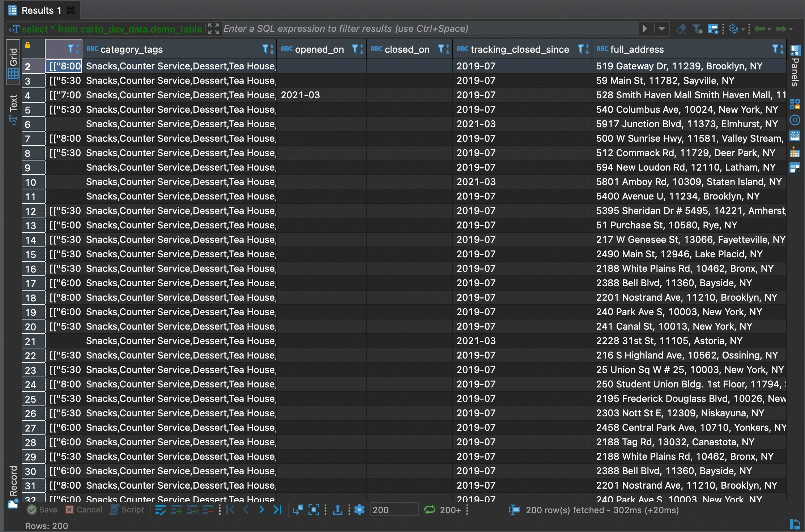The height and width of the screenshot is (532, 805).
Task: Open back navigation history dropdown arrow
Action: point(769,29)
